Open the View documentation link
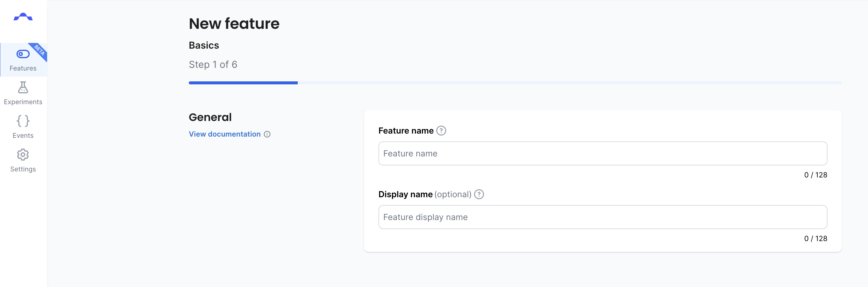 click(x=225, y=134)
